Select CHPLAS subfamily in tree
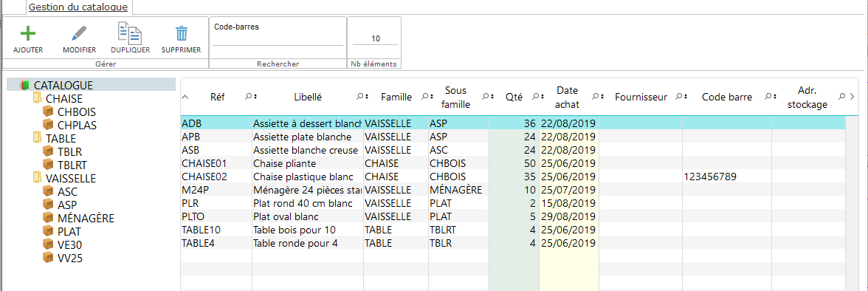The height and width of the screenshot is (291, 868). [77, 126]
